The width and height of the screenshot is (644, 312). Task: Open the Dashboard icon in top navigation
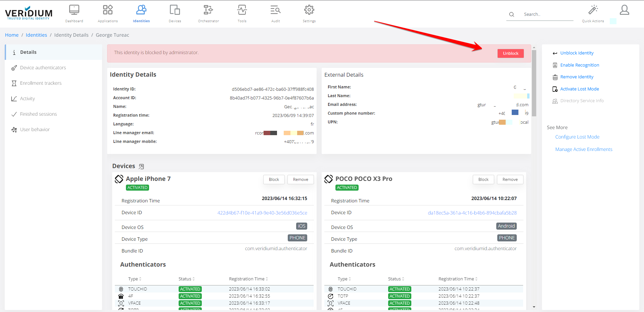tap(74, 10)
